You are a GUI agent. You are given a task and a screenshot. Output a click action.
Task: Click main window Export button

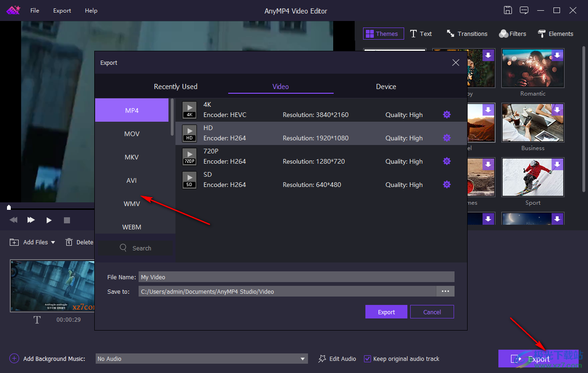coord(538,359)
